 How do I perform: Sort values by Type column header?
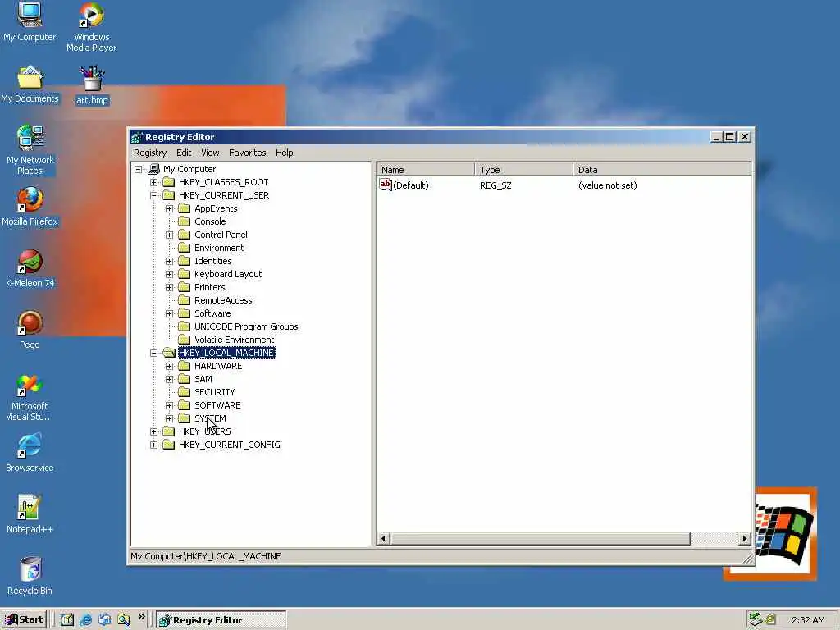(x=524, y=169)
